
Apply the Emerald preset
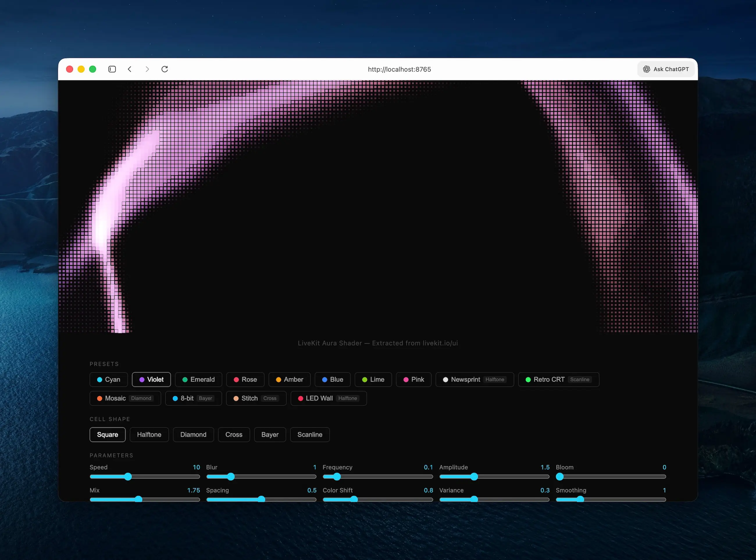pos(198,379)
